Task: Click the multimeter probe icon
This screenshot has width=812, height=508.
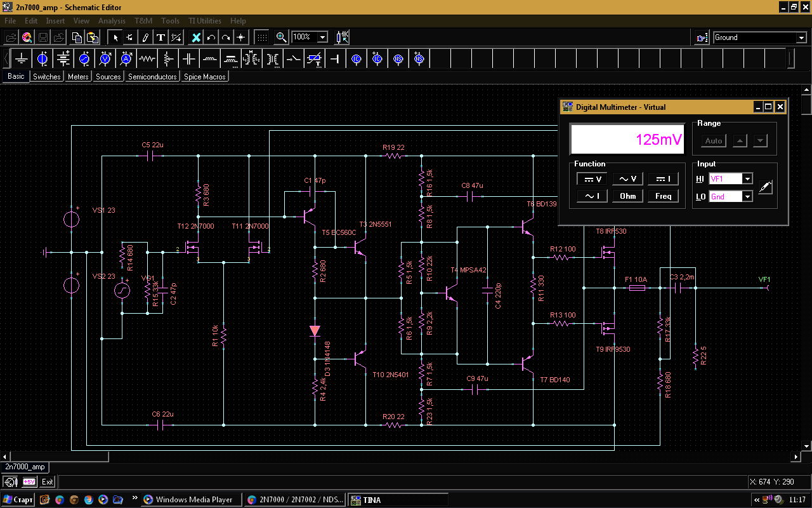Action: coord(766,187)
